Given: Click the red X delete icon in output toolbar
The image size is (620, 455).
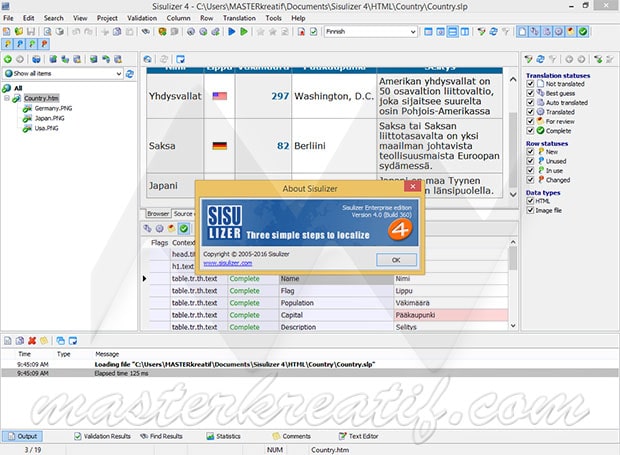Looking at the screenshot, I should click(x=32, y=340).
